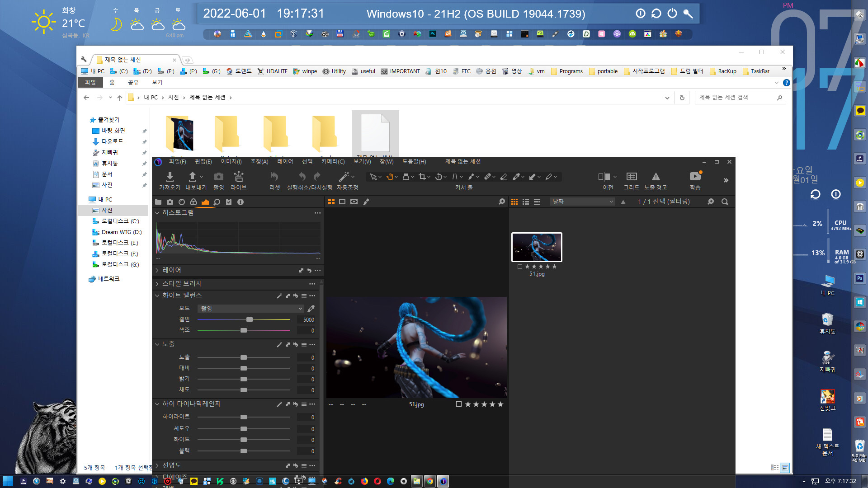The height and width of the screenshot is (488, 868).
Task: Click the white balance eyedropper picker
Action: [x=311, y=309]
